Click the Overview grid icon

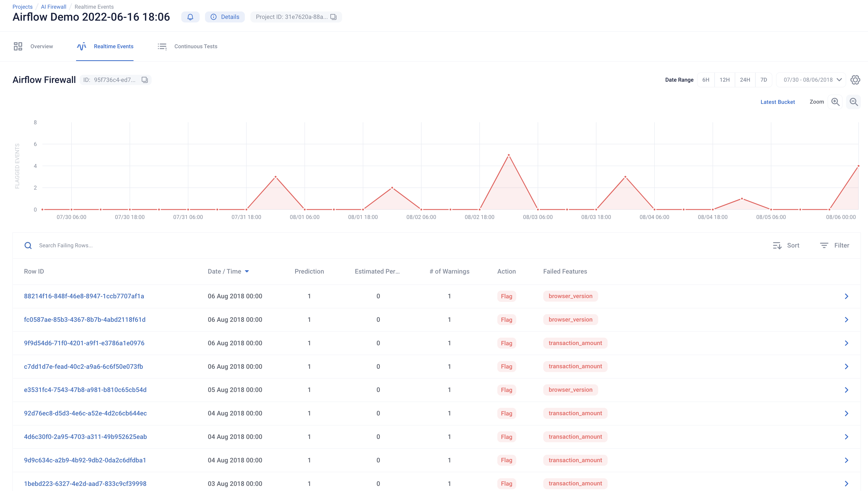(x=18, y=46)
